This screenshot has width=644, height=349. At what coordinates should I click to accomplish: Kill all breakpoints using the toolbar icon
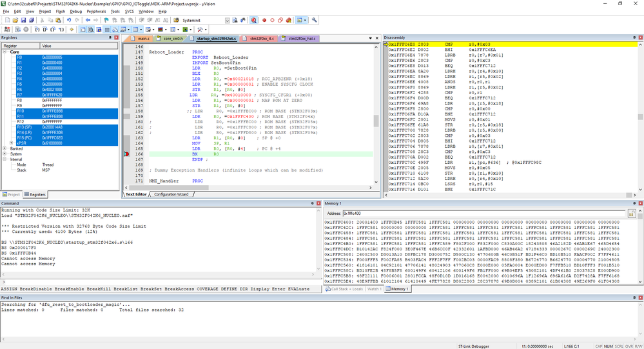click(x=288, y=20)
